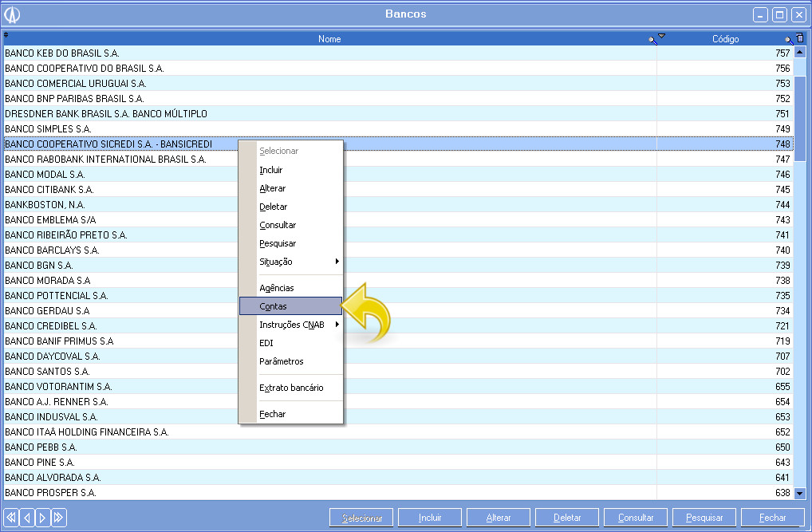This screenshot has height=532, width=812.
Task: Select row BANCO POTTENCIAL S.A.
Action: [x=398, y=296]
